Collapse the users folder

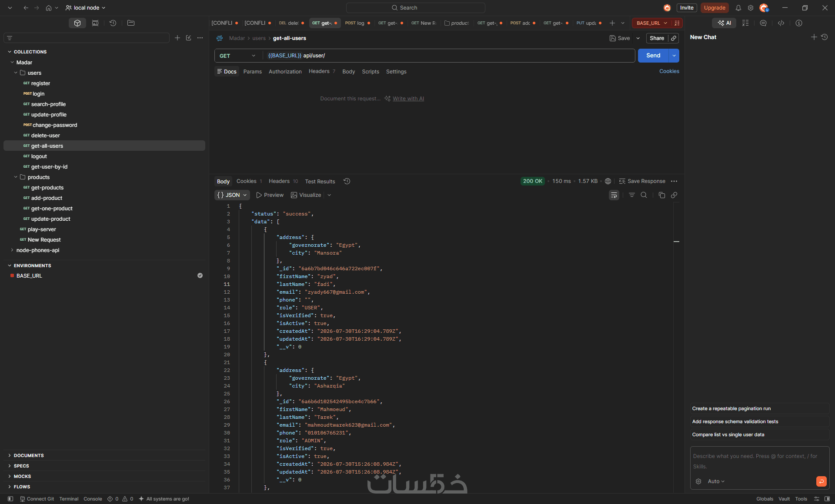point(16,73)
